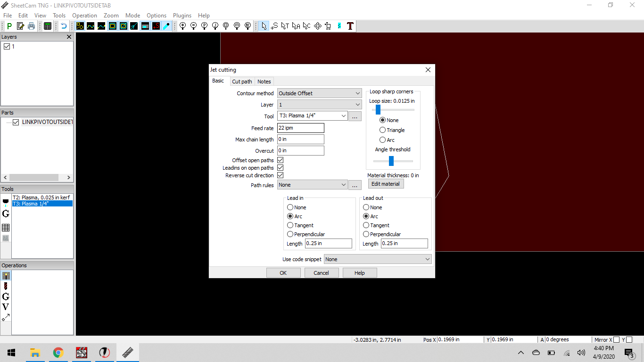The width and height of the screenshot is (644, 362).
Task: Click the undo arrow in the toolbar
Action: [x=63, y=26]
